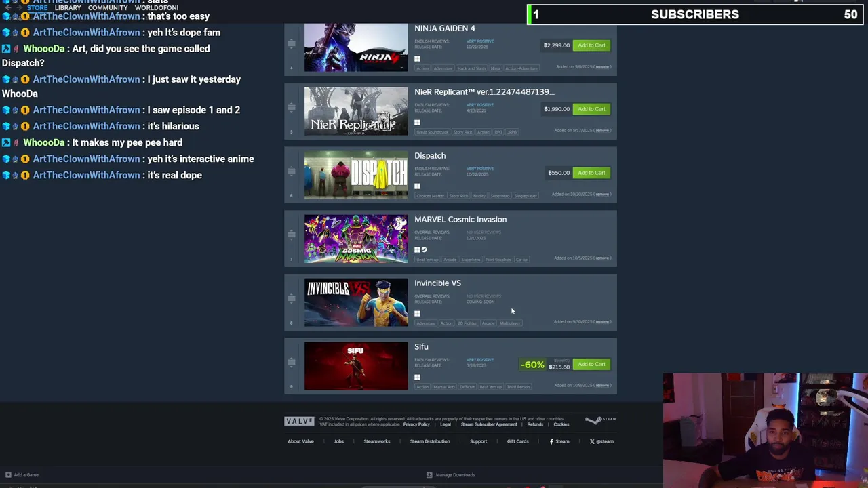Click the reorder handle next to Sifu

(291, 363)
